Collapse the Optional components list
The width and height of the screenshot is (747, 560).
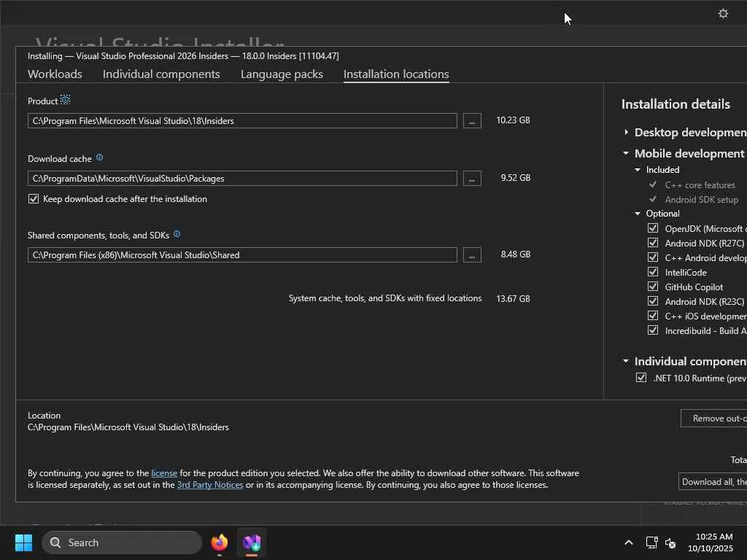[x=638, y=214]
